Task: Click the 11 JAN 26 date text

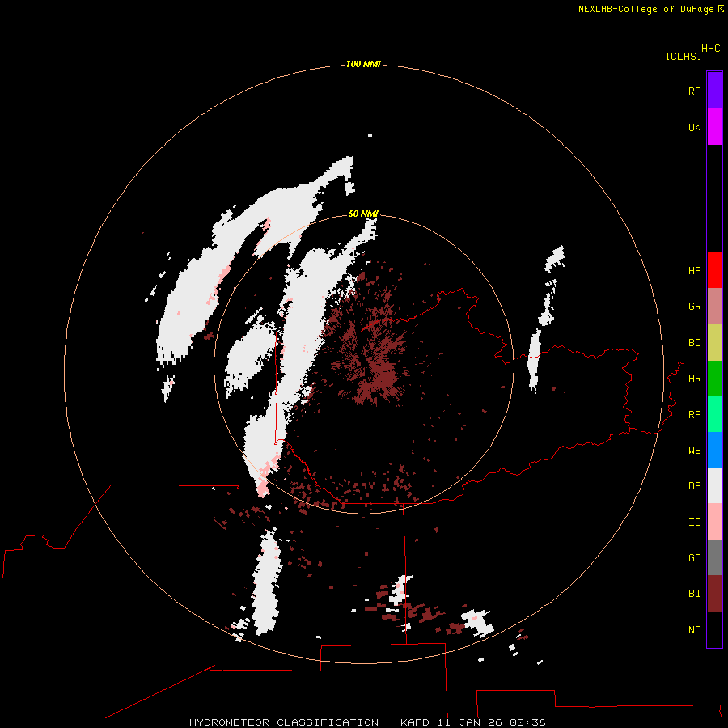Action: click(x=469, y=722)
